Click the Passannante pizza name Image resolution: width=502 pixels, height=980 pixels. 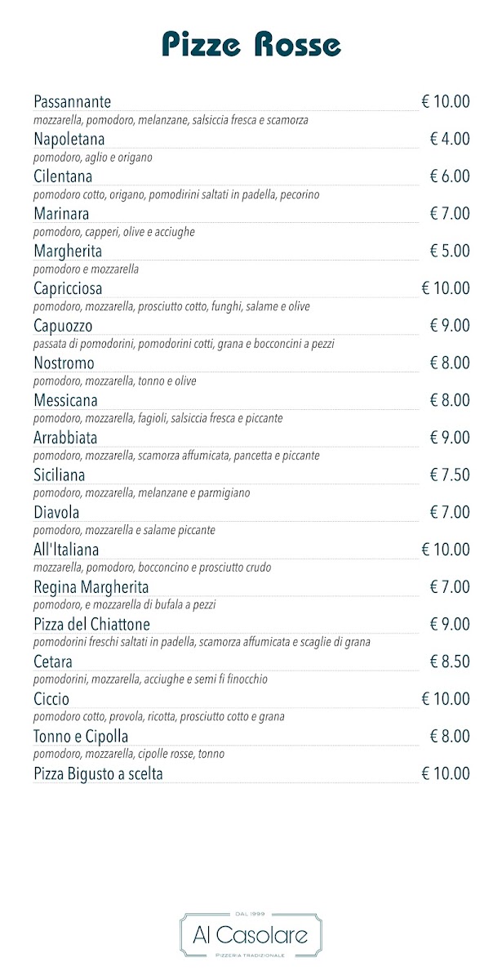[72, 101]
